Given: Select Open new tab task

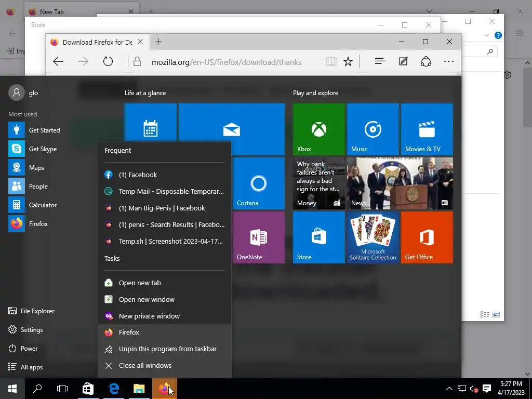Looking at the screenshot, I should click(165, 283).
